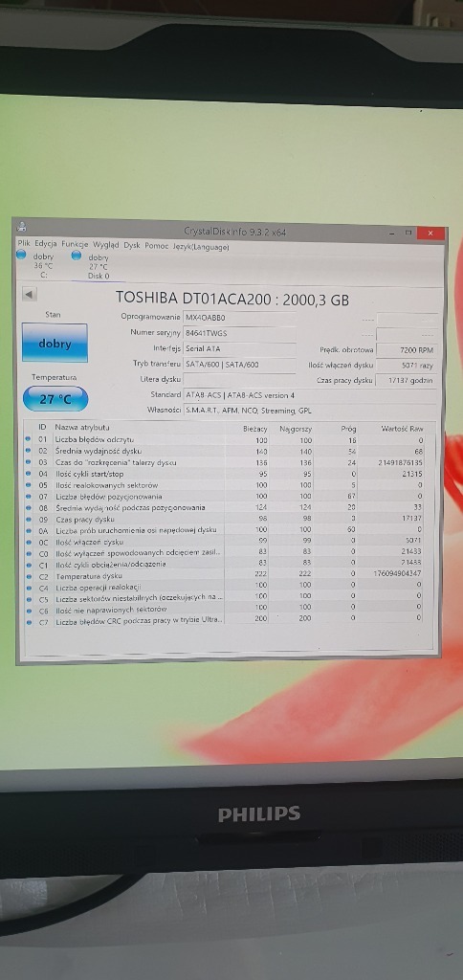
Task: Open the Funkcje menu
Action: click(x=75, y=245)
